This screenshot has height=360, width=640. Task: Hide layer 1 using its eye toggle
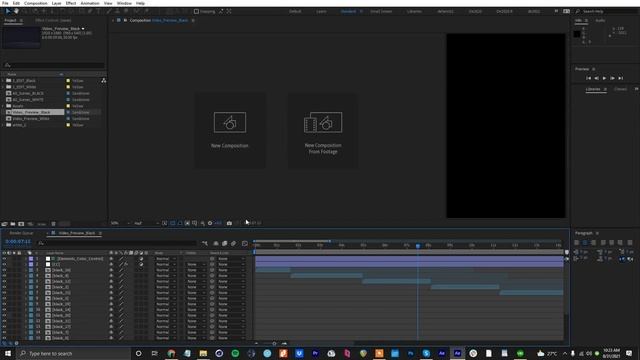coord(4,259)
